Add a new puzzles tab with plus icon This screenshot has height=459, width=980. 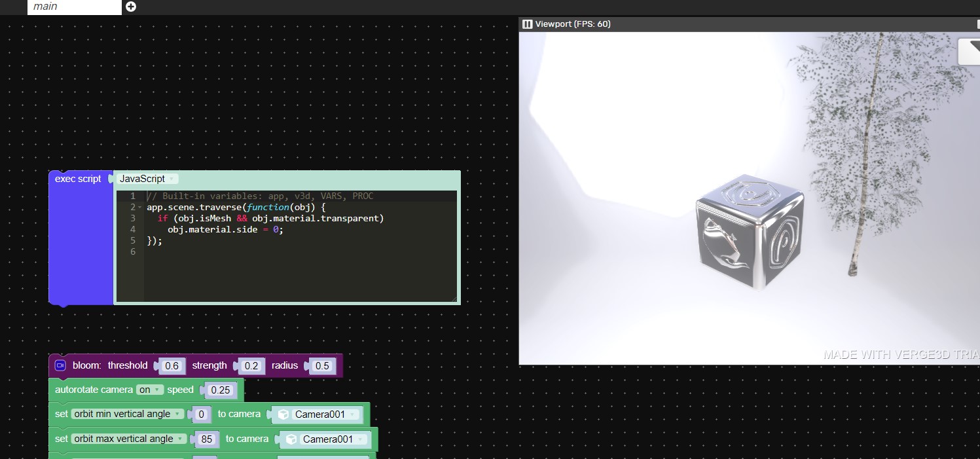[131, 7]
